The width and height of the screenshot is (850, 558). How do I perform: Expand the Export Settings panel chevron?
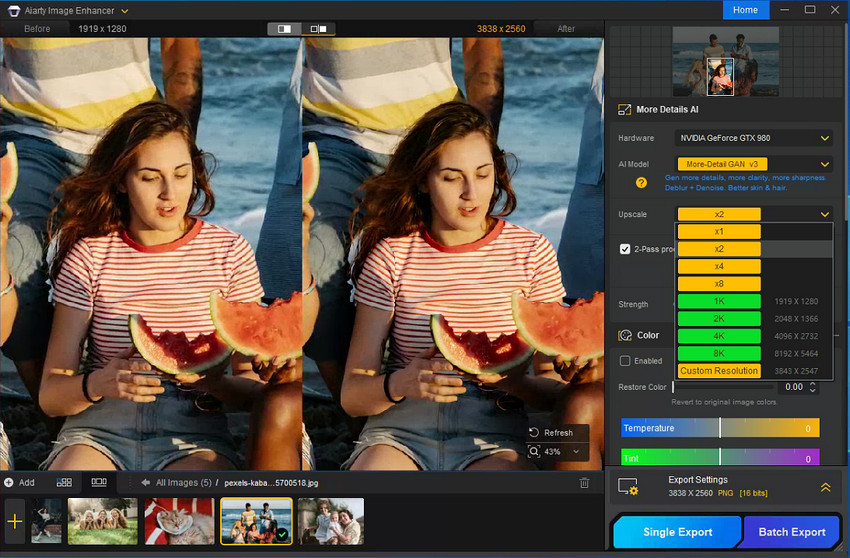[825, 487]
